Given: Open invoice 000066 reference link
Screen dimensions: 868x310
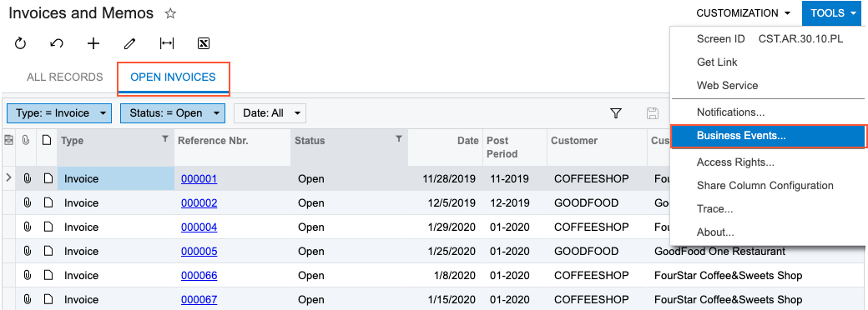Looking at the screenshot, I should tap(199, 275).
